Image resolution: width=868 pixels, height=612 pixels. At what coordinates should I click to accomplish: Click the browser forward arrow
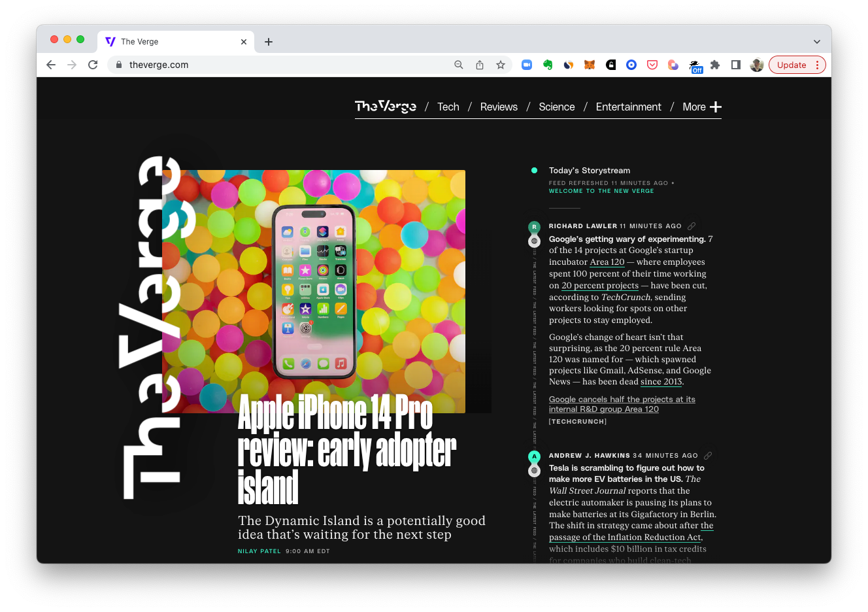click(72, 65)
